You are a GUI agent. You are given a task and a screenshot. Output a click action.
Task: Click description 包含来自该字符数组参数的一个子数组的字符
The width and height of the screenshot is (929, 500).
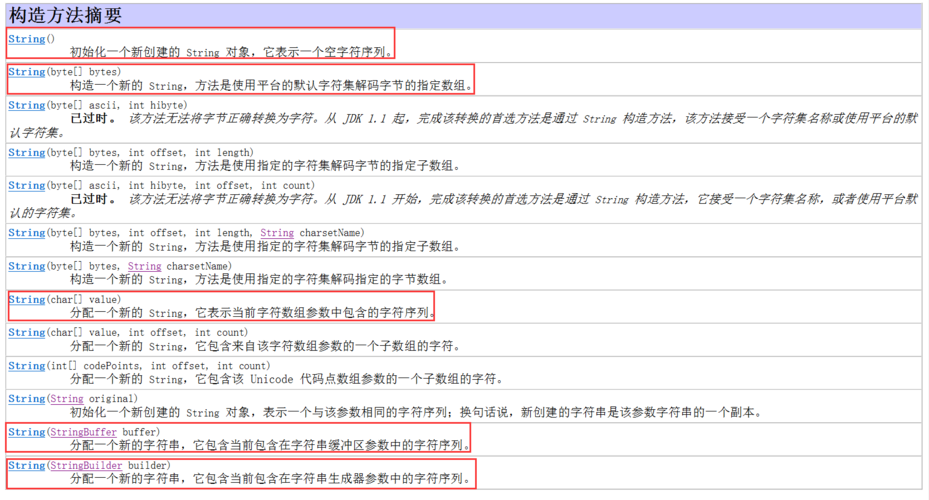[265, 347]
